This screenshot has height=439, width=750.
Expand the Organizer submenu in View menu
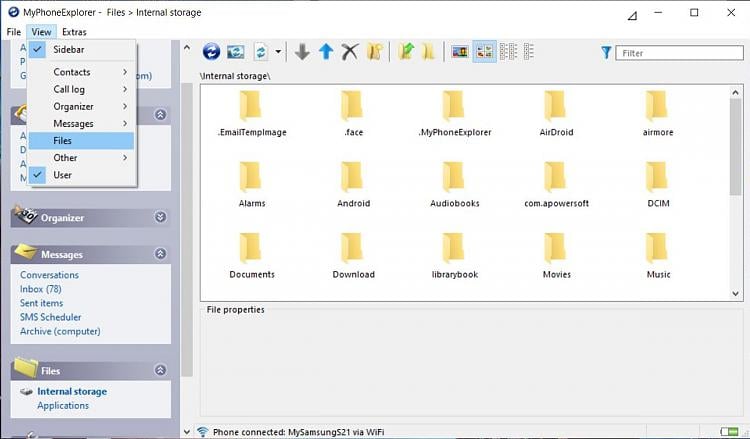(x=81, y=106)
